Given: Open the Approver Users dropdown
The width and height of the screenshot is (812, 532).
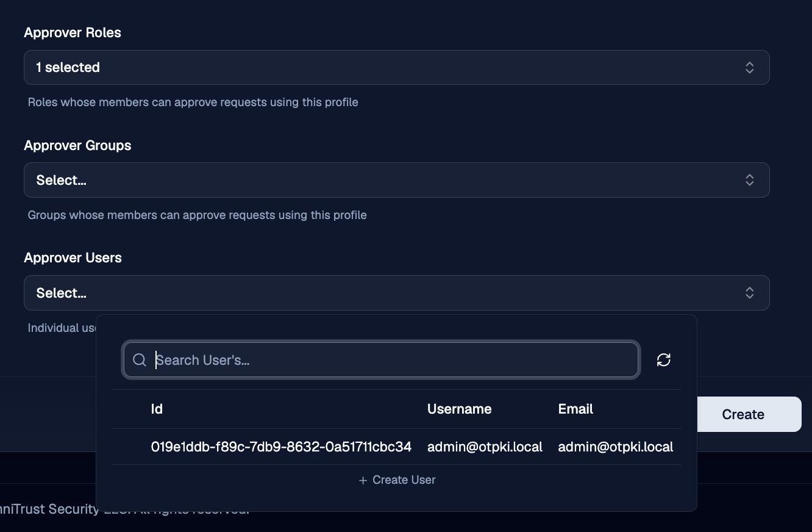Looking at the screenshot, I should pos(396,293).
